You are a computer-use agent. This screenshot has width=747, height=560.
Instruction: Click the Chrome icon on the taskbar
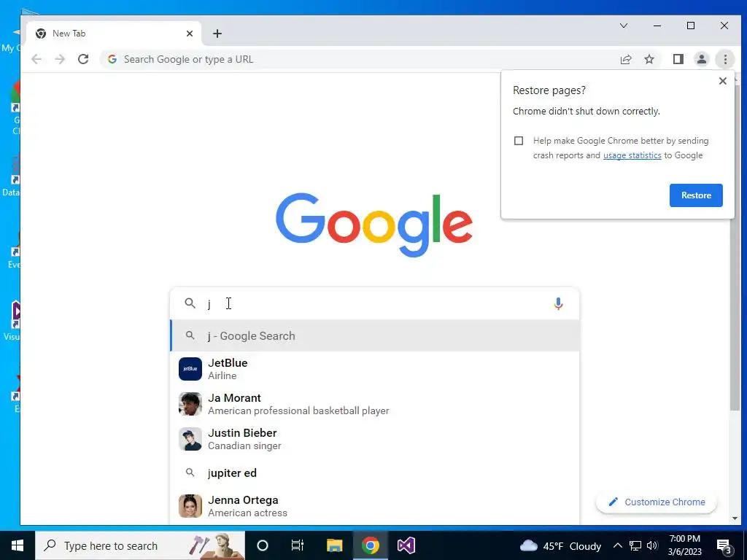(370, 545)
